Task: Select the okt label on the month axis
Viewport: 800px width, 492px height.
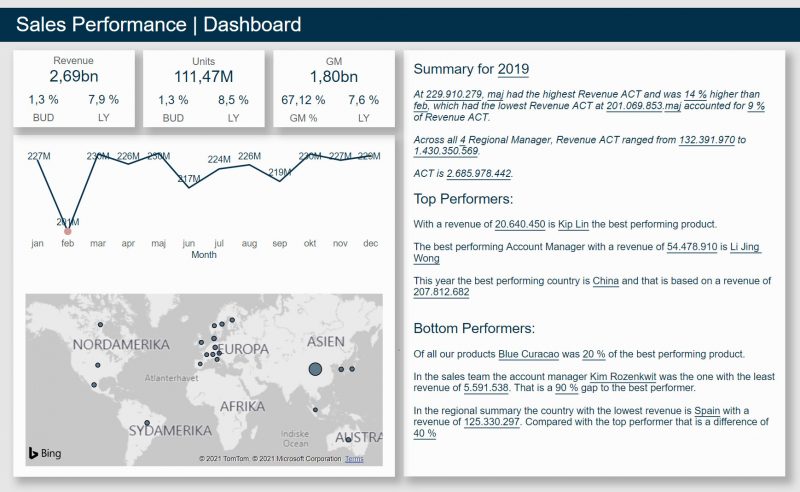Action: (310, 243)
